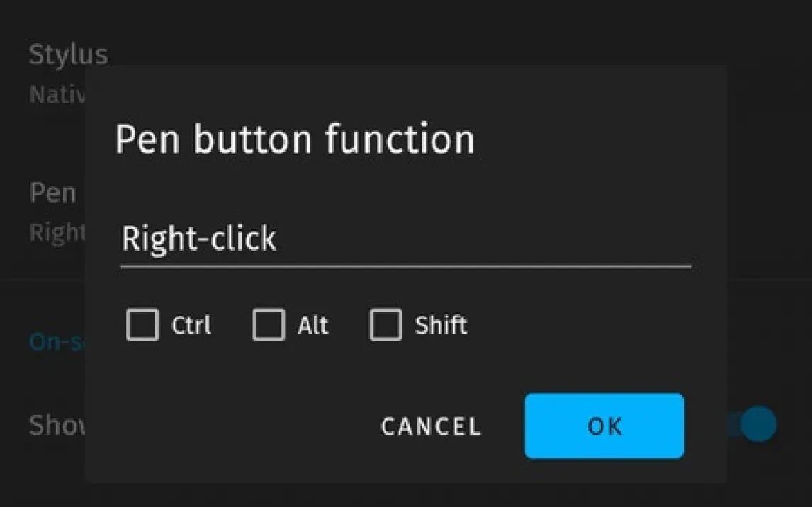This screenshot has height=507, width=812.
Task: Click the "Right" subtitle under the Pen setting
Action: tap(57, 232)
